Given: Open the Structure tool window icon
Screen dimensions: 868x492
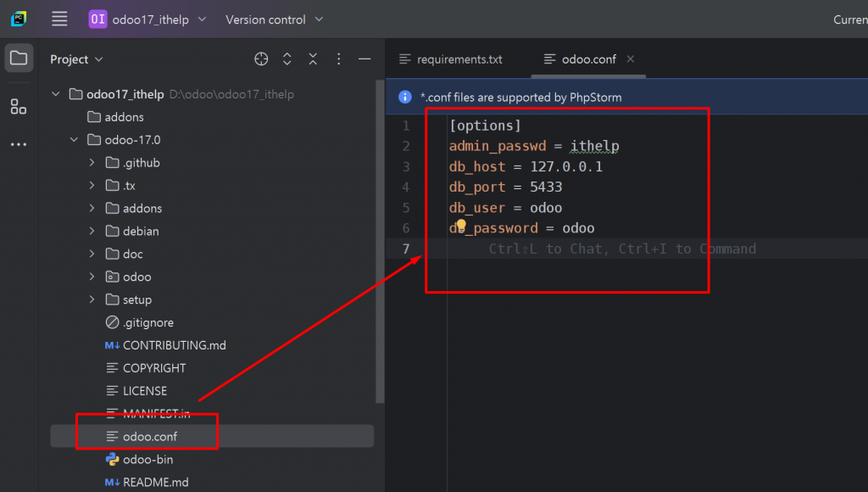Looking at the screenshot, I should (x=19, y=106).
